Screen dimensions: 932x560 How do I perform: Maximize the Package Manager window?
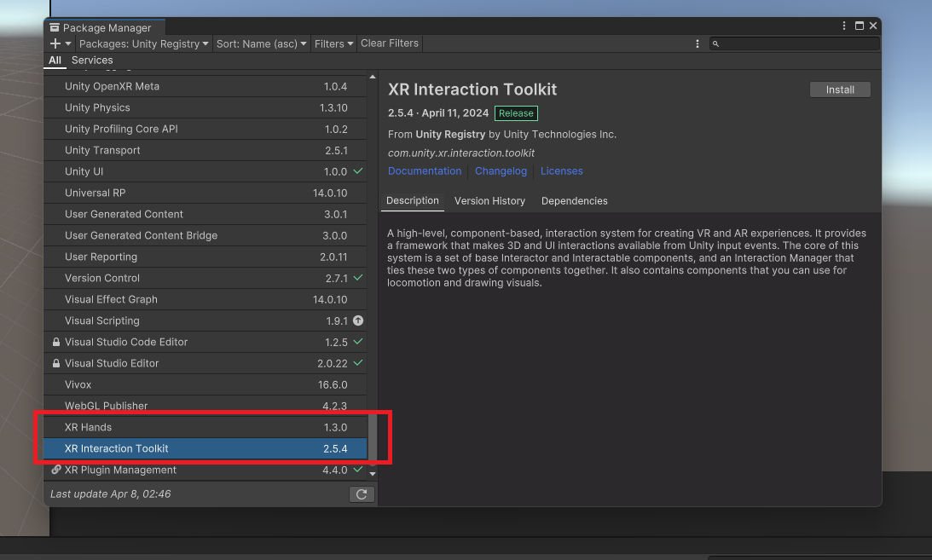coord(860,26)
